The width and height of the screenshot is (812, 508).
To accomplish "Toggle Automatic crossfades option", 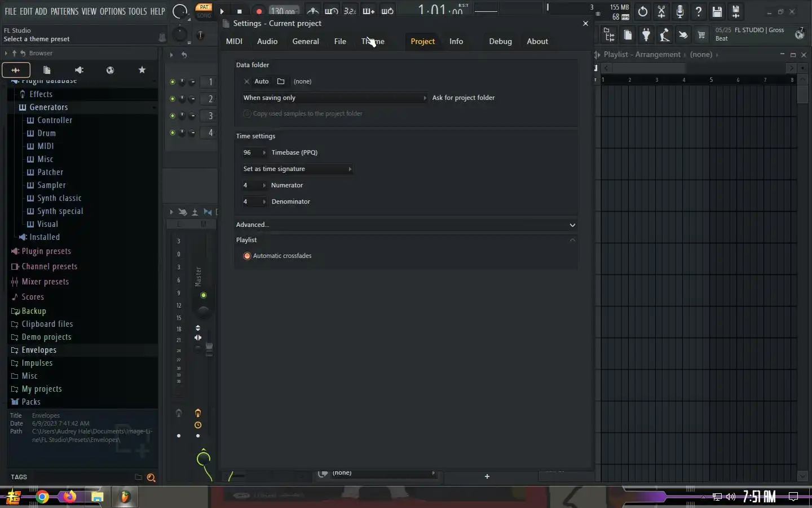I will (247, 256).
